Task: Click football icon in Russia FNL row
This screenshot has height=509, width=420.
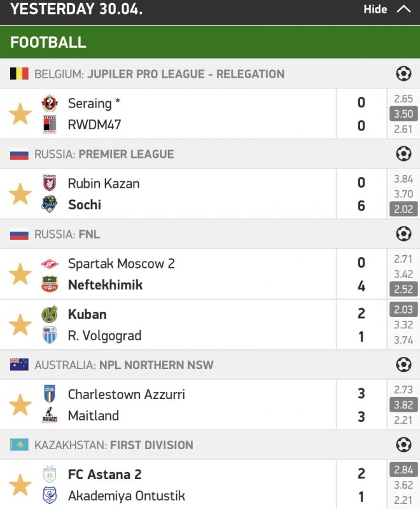Action: [x=403, y=234]
